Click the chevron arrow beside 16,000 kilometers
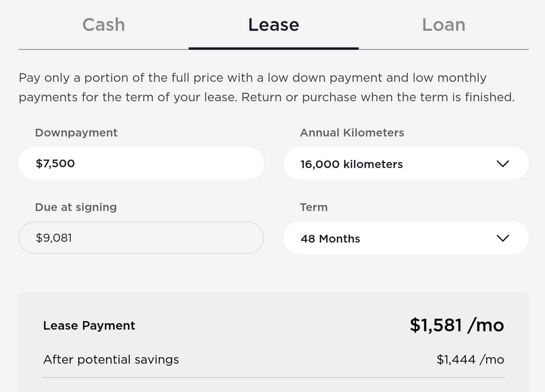The height and width of the screenshot is (392, 545). point(502,164)
